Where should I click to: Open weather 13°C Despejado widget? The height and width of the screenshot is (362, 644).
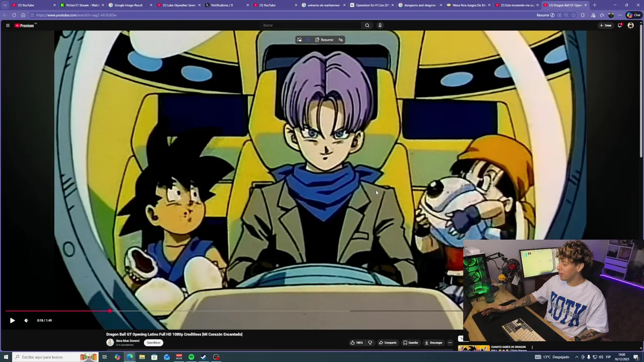point(552,357)
